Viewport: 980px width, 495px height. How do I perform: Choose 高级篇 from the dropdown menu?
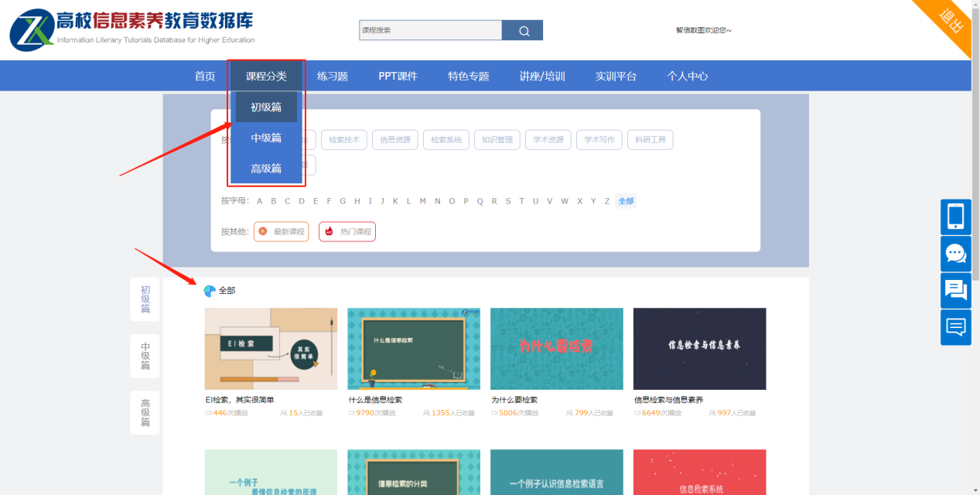coord(266,168)
